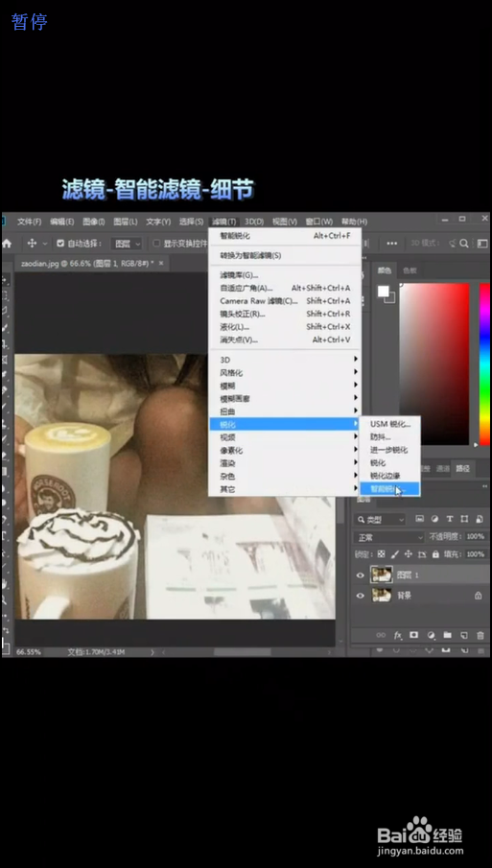
Task: Click the rainbow hue slider strip
Action: [x=484, y=364]
